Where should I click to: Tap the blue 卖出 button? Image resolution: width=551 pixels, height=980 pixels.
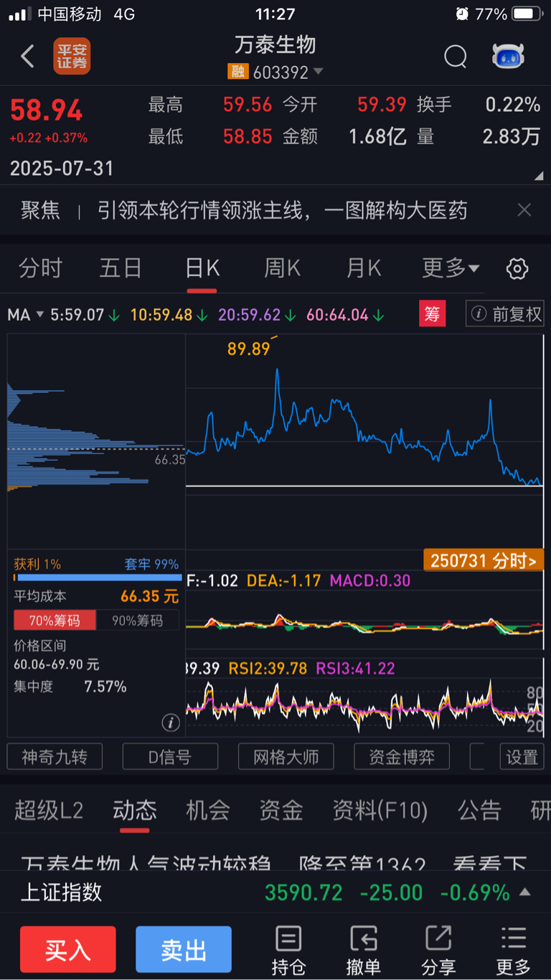click(x=184, y=950)
